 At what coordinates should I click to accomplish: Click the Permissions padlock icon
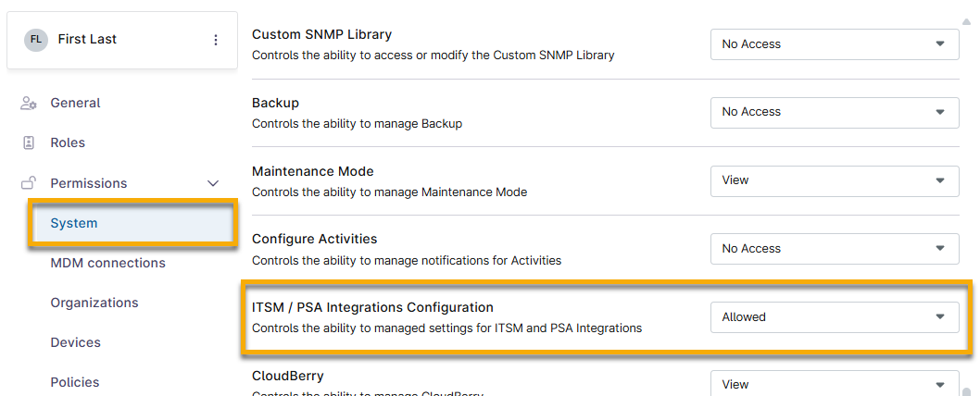click(x=29, y=183)
